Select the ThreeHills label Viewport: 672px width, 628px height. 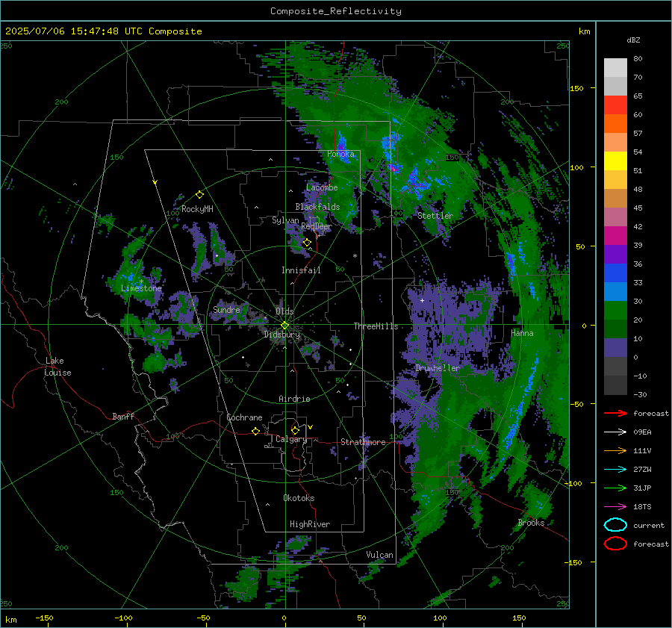click(376, 326)
